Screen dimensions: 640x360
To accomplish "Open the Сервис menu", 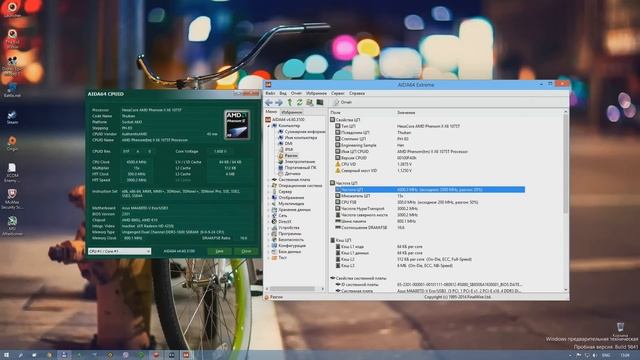I will (338, 93).
